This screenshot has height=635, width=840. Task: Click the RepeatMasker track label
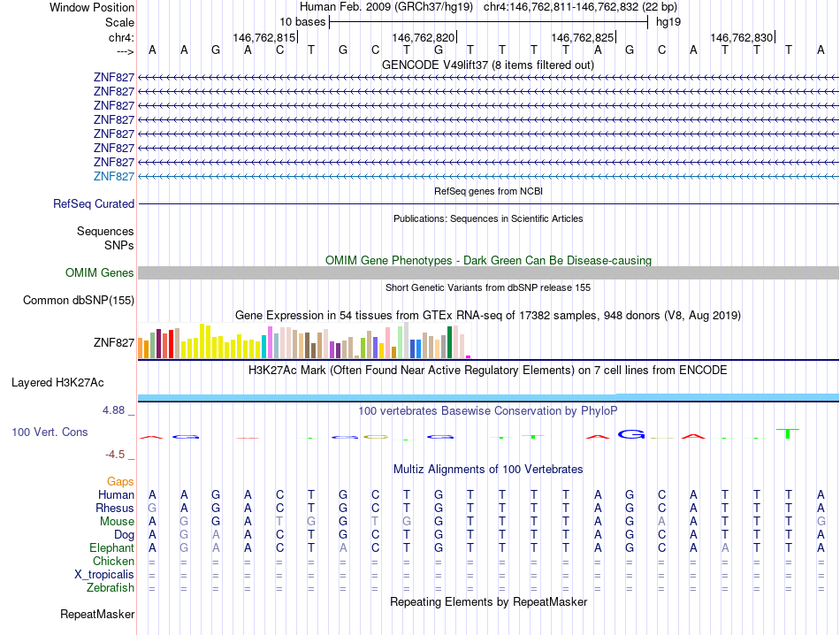(x=97, y=614)
